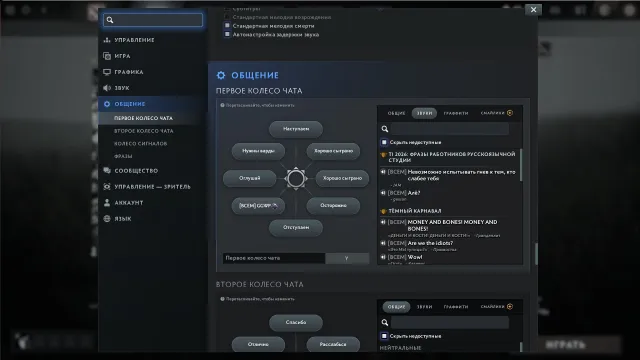
Task: Click the phrase text 'Are we the idiots?'
Action: pos(430,243)
